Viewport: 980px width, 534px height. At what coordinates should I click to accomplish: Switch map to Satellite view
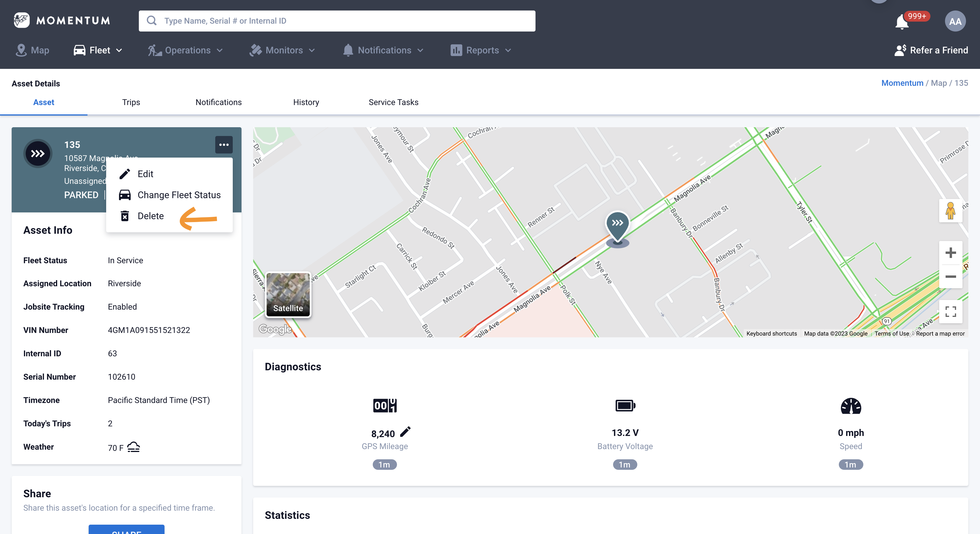pyautogui.click(x=288, y=294)
